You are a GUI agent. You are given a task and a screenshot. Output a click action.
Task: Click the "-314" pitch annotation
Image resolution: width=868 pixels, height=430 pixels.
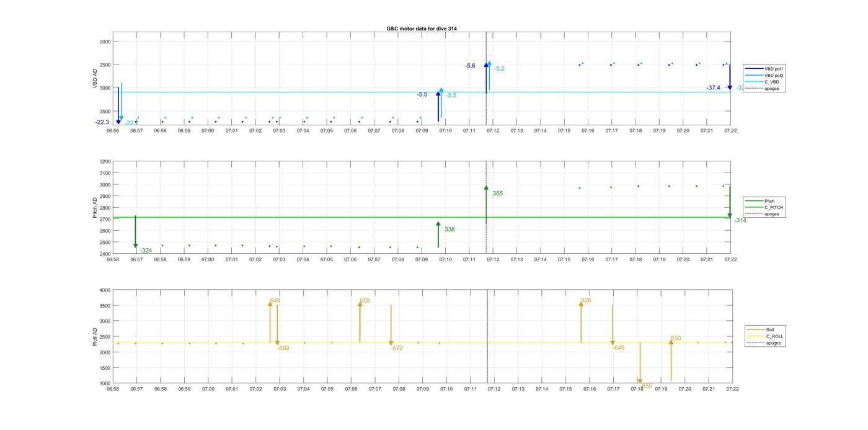pyautogui.click(x=740, y=220)
